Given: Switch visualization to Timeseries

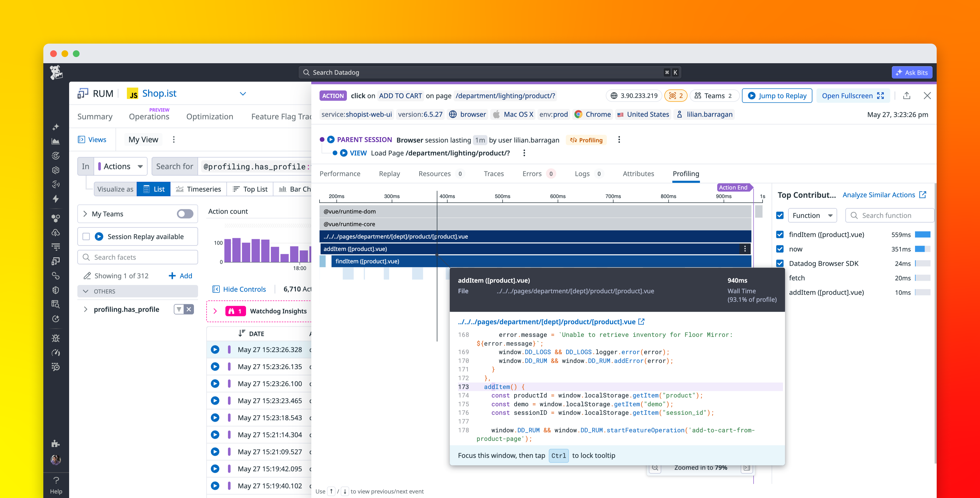Looking at the screenshot, I should tap(198, 189).
